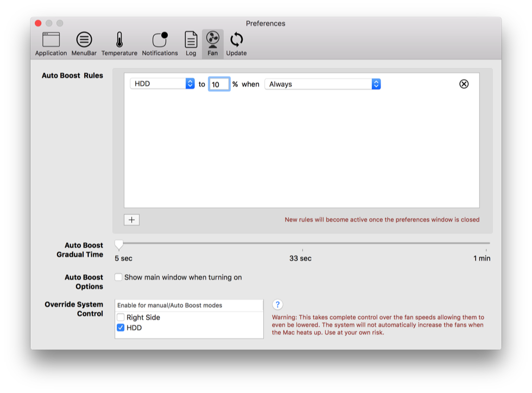This screenshot has width=532, height=393.
Task: Close the Preferences window with red button
Action: (38, 23)
